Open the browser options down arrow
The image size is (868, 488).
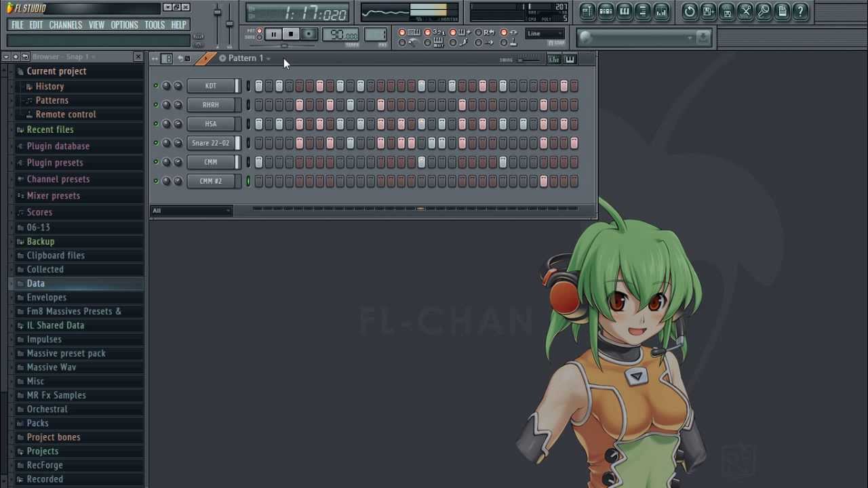pyautogui.click(x=6, y=56)
